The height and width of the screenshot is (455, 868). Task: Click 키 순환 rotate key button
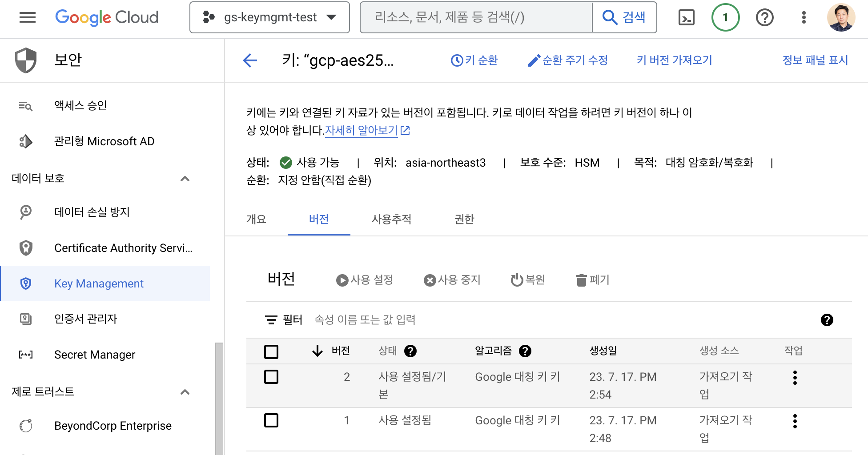(474, 60)
